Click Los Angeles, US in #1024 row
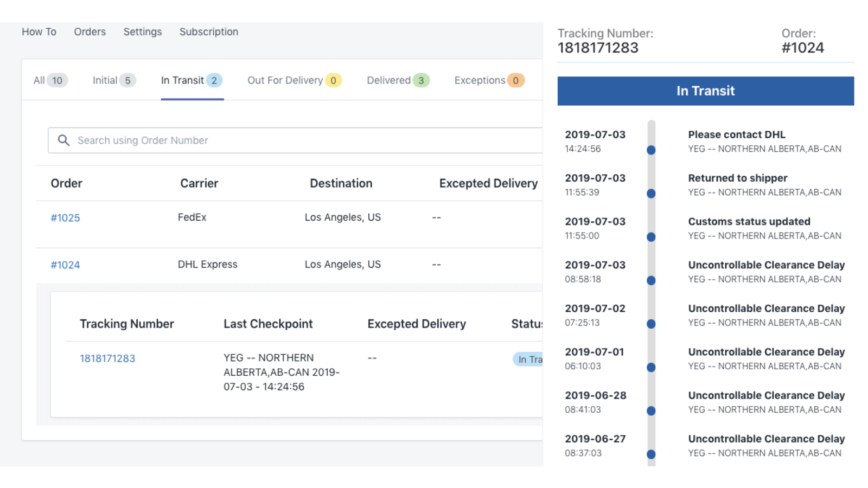The image size is (868, 488). (x=343, y=265)
